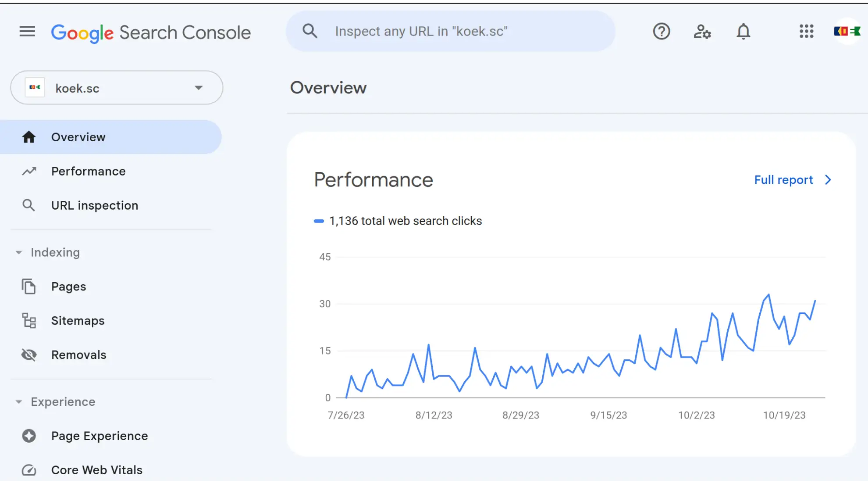
Task: Select the Core Web Vitals gauge icon
Action: pyautogui.click(x=28, y=470)
